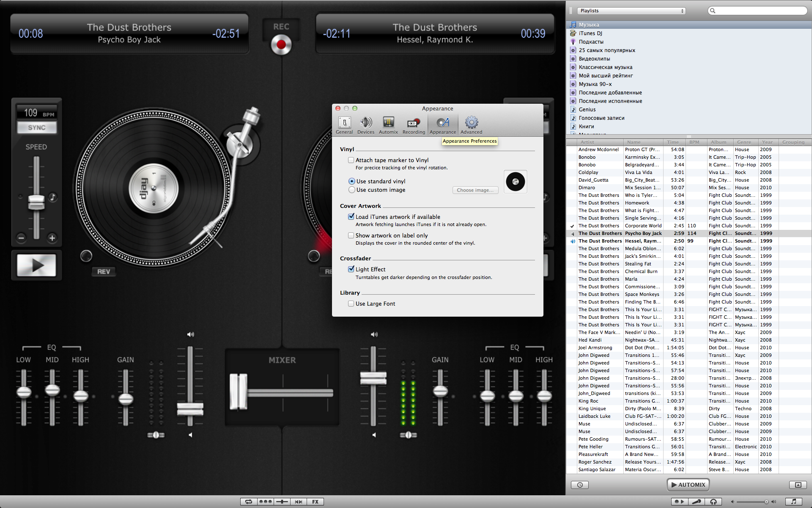This screenshot has width=812, height=508.
Task: Play the left deck
Action: click(36, 265)
